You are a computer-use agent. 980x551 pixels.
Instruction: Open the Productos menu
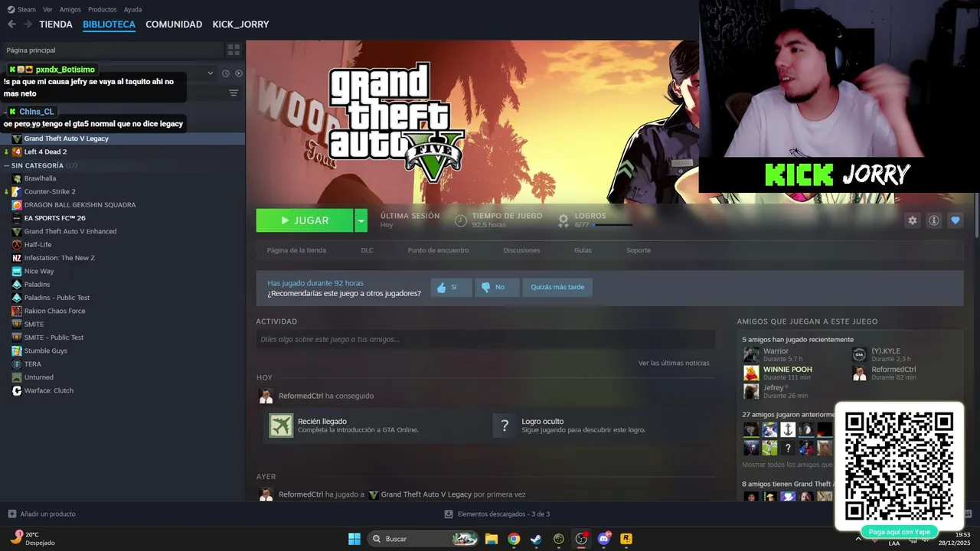[x=103, y=9]
